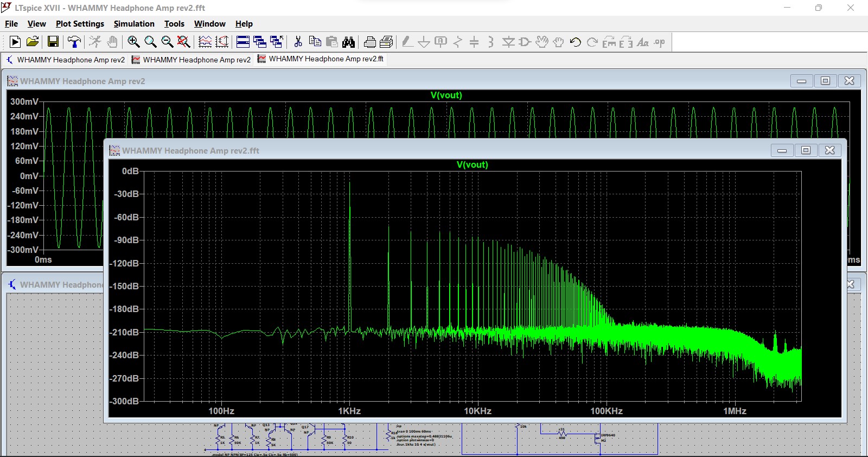The height and width of the screenshot is (457, 868).
Task: Click the close all windows icon
Action: click(277, 42)
